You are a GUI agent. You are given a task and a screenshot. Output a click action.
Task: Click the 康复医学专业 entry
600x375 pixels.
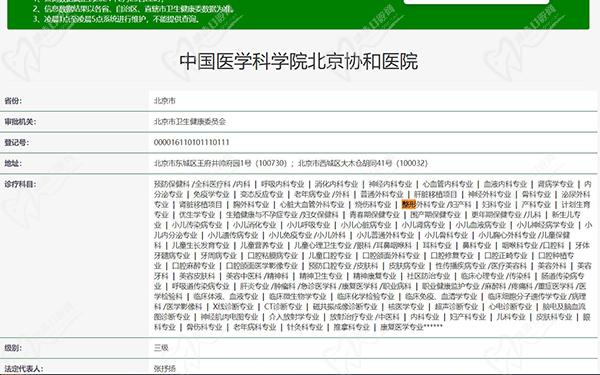(x=402, y=327)
